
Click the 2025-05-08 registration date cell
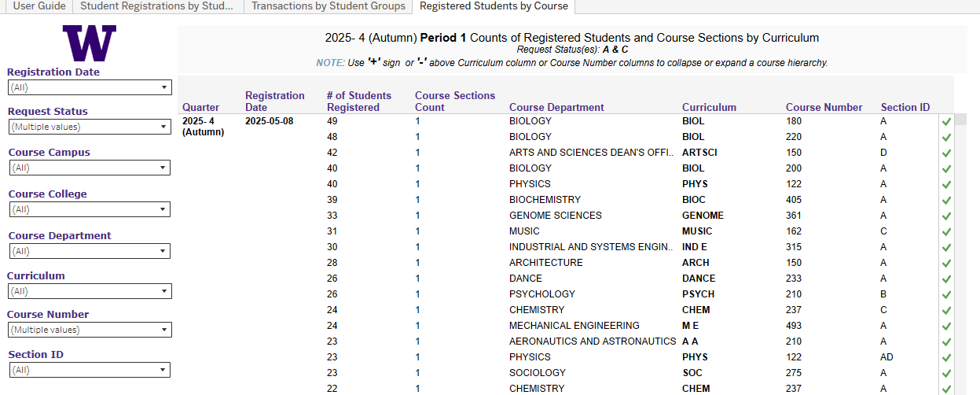pyautogui.click(x=270, y=121)
